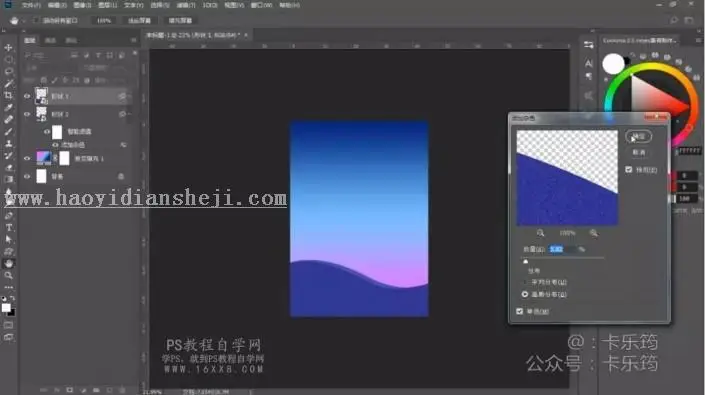Zoom out in the noise dialog preview
The height and width of the screenshot is (395, 705).
[x=540, y=233]
